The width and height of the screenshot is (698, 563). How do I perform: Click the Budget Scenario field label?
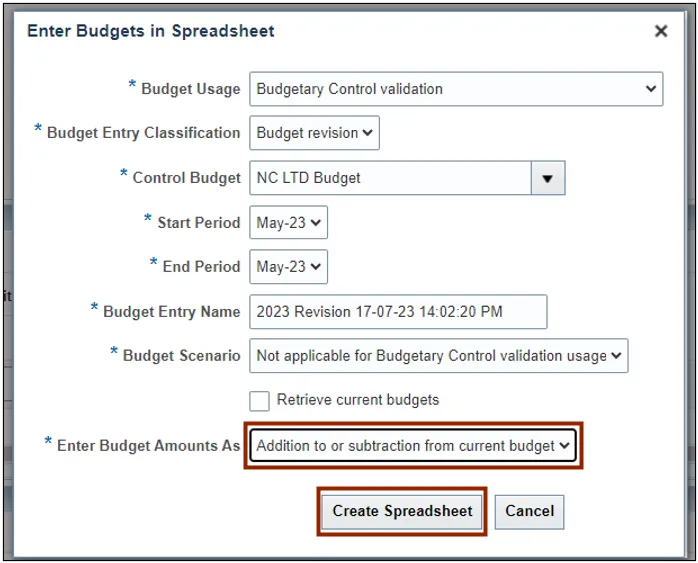pyautogui.click(x=181, y=356)
